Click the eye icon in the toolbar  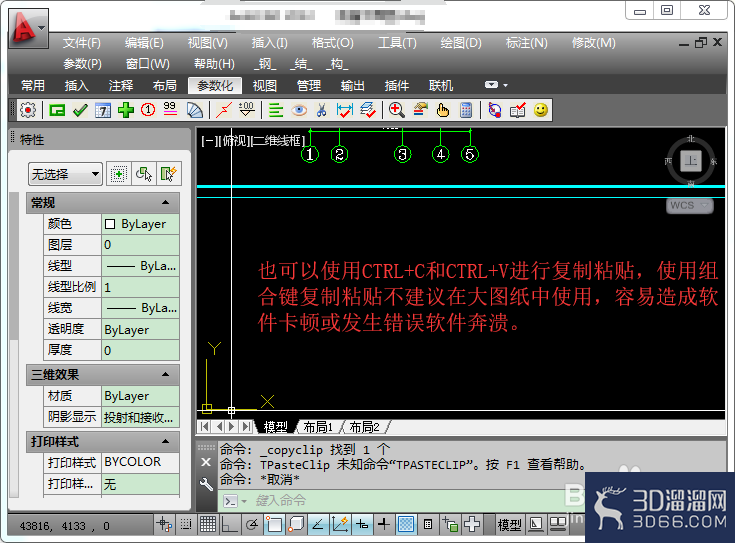[x=299, y=111]
